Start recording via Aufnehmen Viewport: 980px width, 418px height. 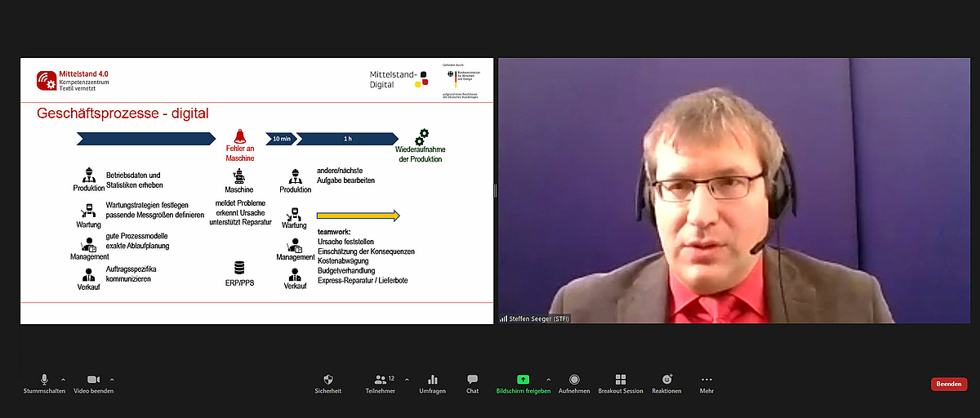point(574,384)
